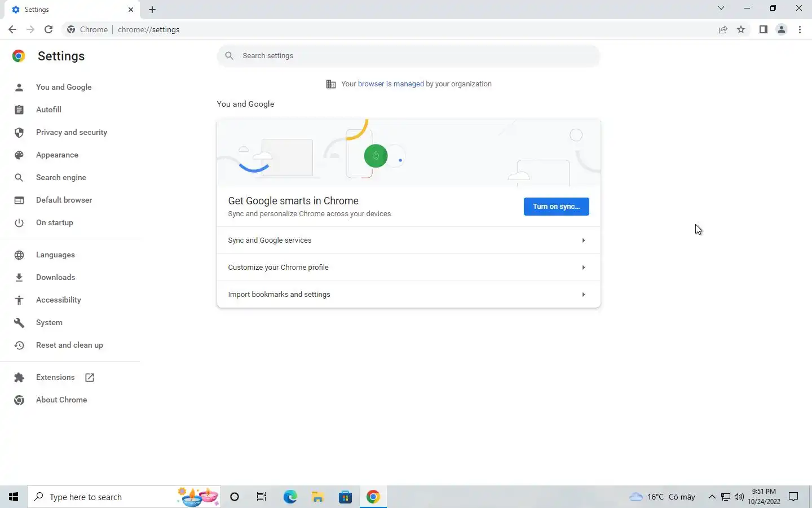Open You and Google settings section
Screen dimensions: 812x508
(64, 87)
